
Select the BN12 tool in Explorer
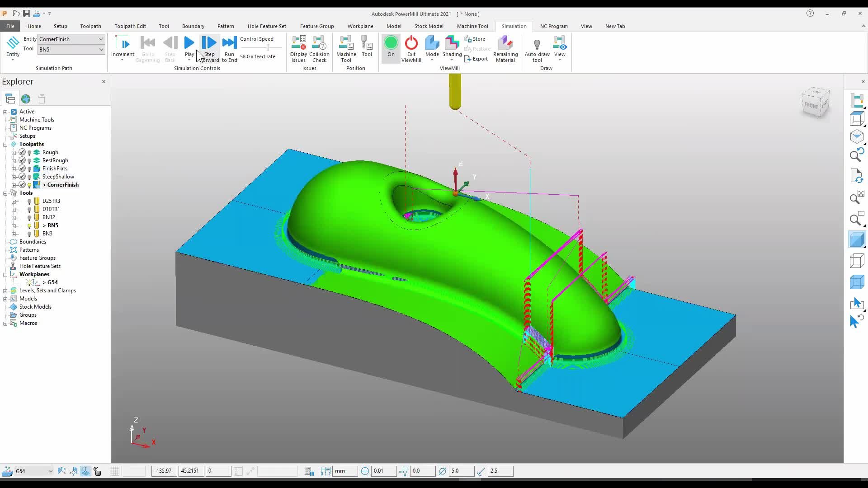point(48,217)
